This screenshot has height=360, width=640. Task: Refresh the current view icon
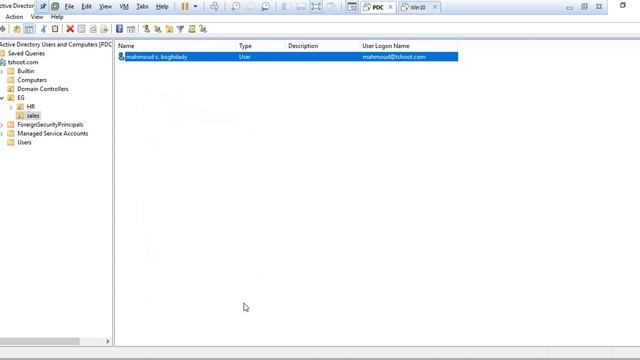point(93,29)
